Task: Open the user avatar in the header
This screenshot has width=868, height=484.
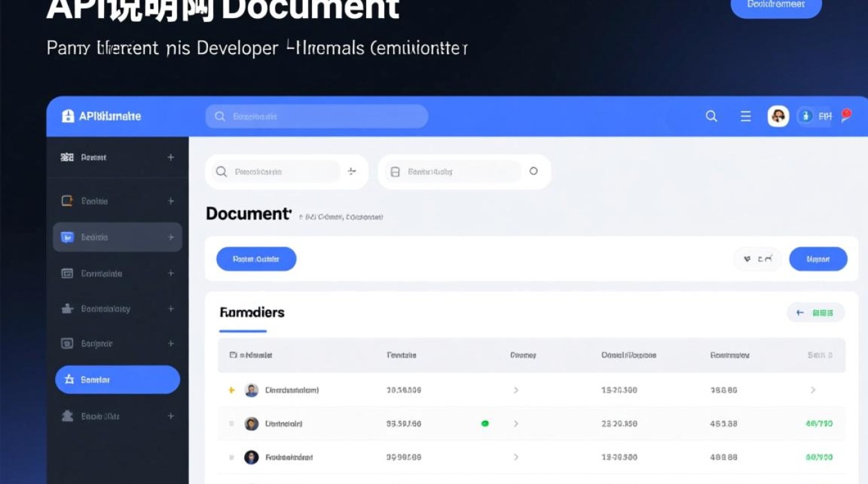Action: (x=778, y=116)
